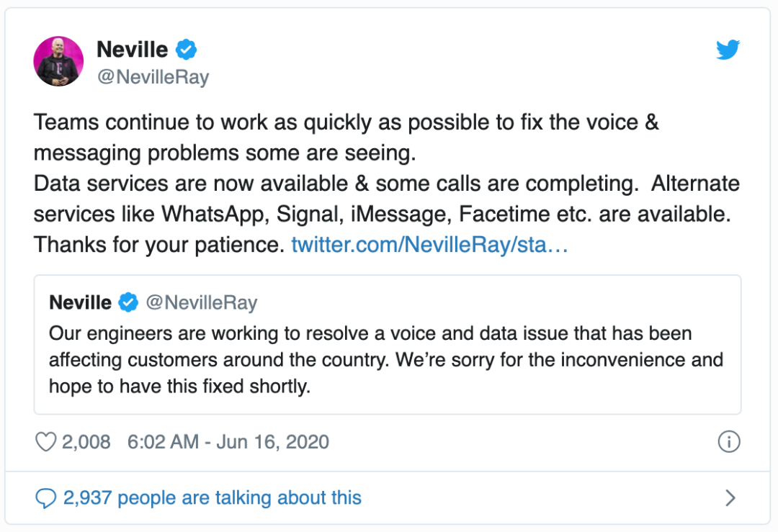Screen dimensions: 778x532
Task: Open the tweet info icon
Action: click(729, 441)
